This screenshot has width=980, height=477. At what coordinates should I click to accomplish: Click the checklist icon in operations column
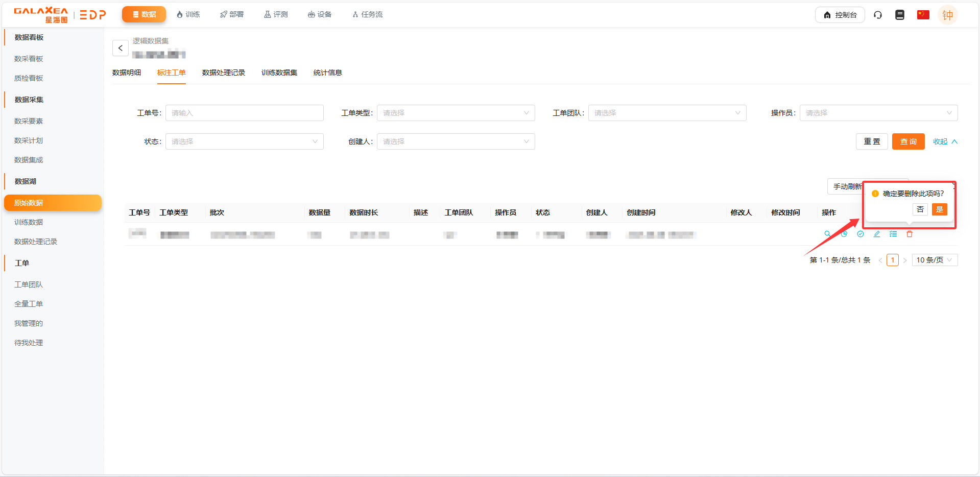pyautogui.click(x=893, y=234)
